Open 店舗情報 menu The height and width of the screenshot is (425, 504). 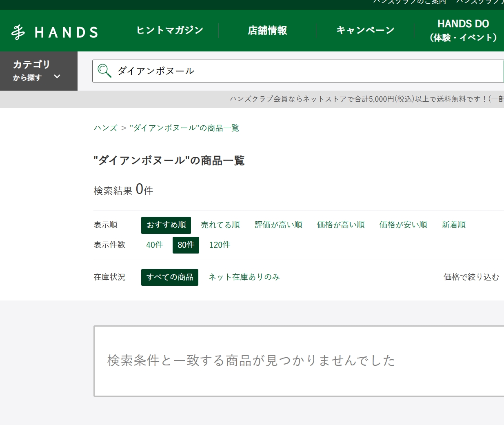click(x=267, y=30)
